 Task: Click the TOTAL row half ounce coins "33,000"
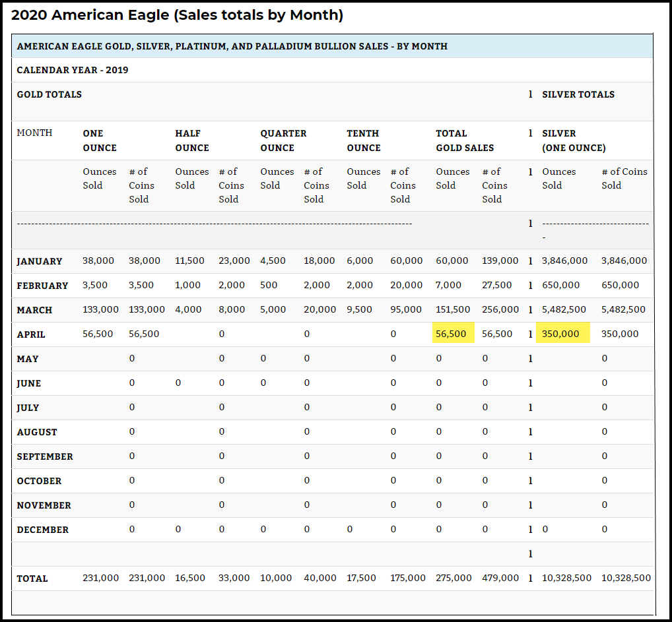tap(234, 578)
